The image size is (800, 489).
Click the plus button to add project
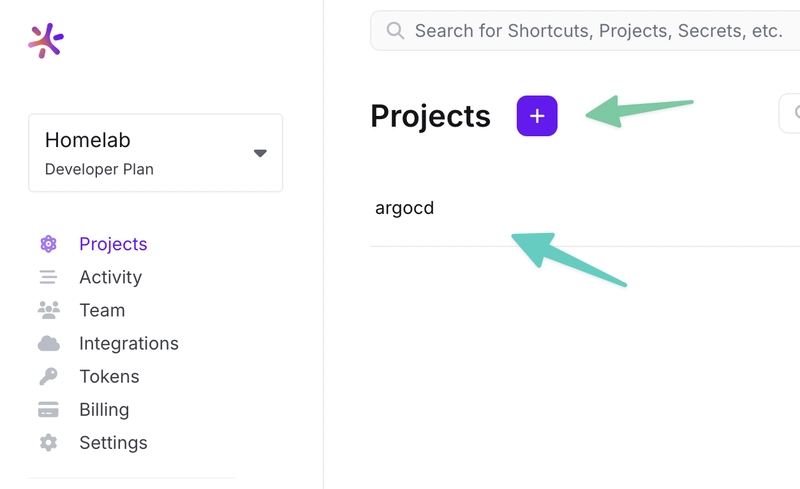click(537, 116)
